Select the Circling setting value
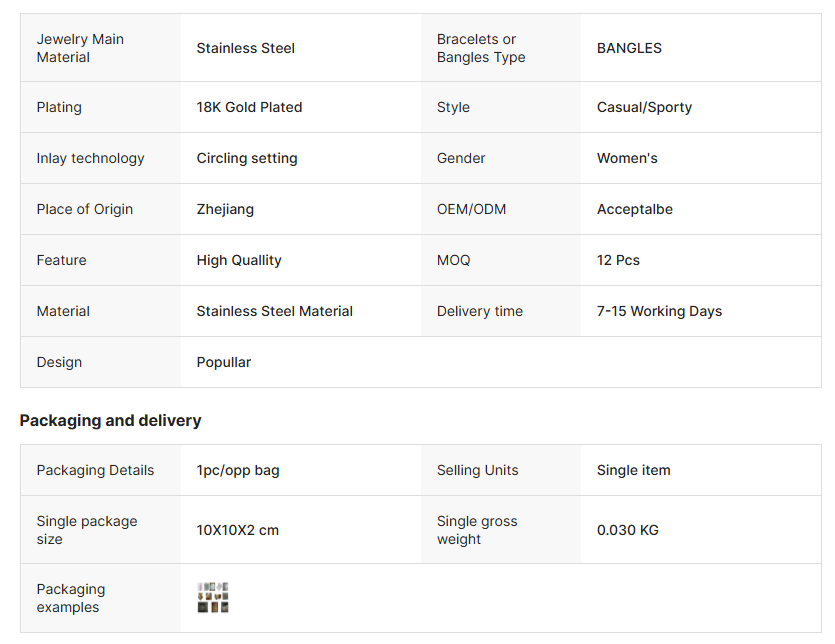This screenshot has width=835, height=644. coord(247,158)
